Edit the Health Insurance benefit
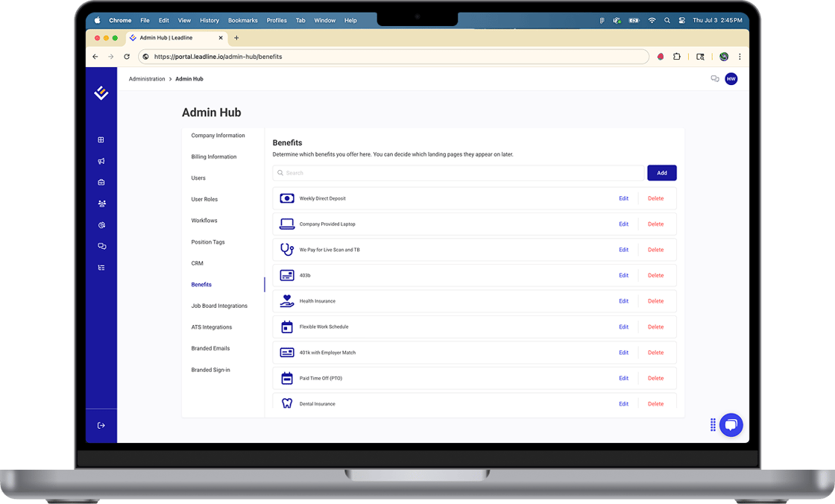Viewport: 835px width, 504px height. (623, 300)
